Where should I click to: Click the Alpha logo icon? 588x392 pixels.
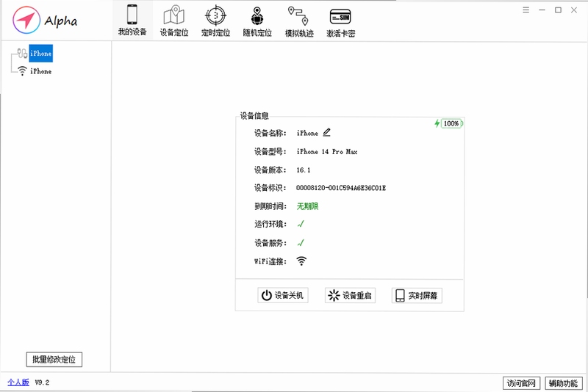(26, 21)
